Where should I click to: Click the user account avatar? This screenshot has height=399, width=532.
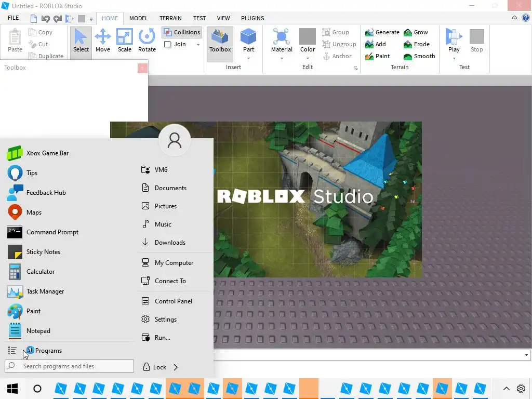tap(175, 140)
